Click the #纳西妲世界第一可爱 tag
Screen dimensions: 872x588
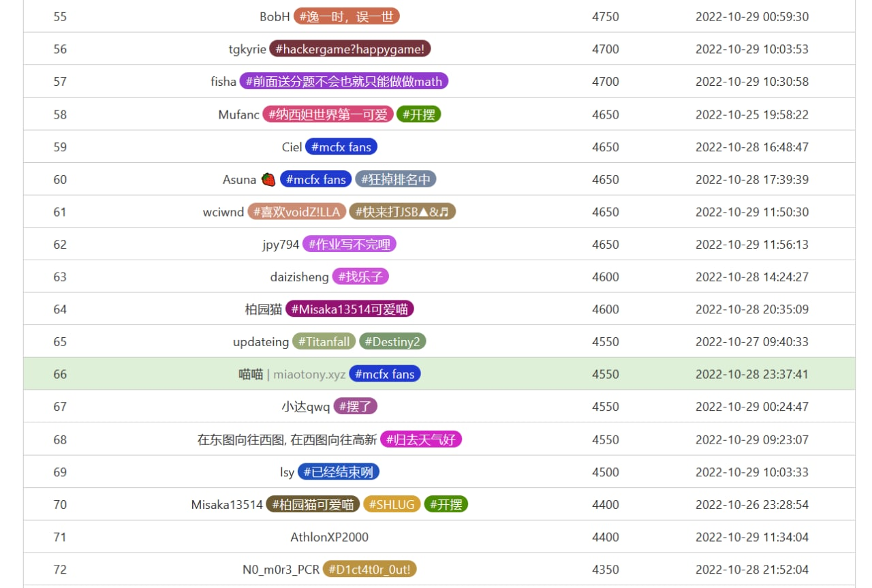point(328,114)
